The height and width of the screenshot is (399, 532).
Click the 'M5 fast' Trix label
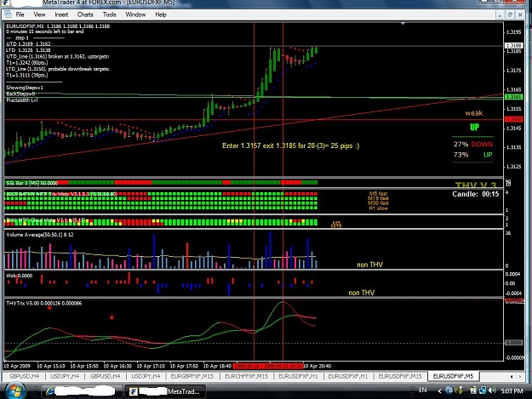(x=378, y=194)
